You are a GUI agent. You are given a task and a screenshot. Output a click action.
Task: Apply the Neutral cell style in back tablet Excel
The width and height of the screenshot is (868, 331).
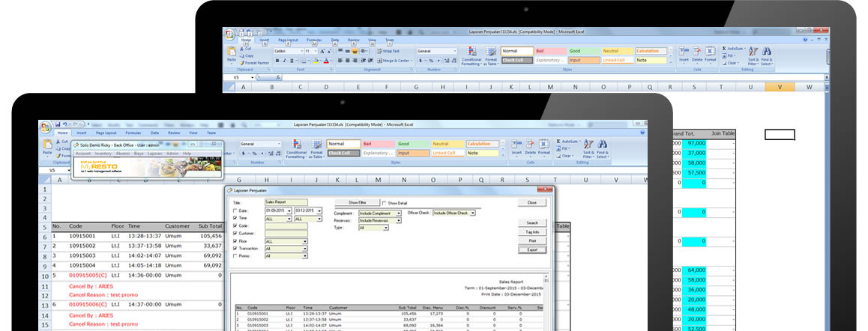618,51
